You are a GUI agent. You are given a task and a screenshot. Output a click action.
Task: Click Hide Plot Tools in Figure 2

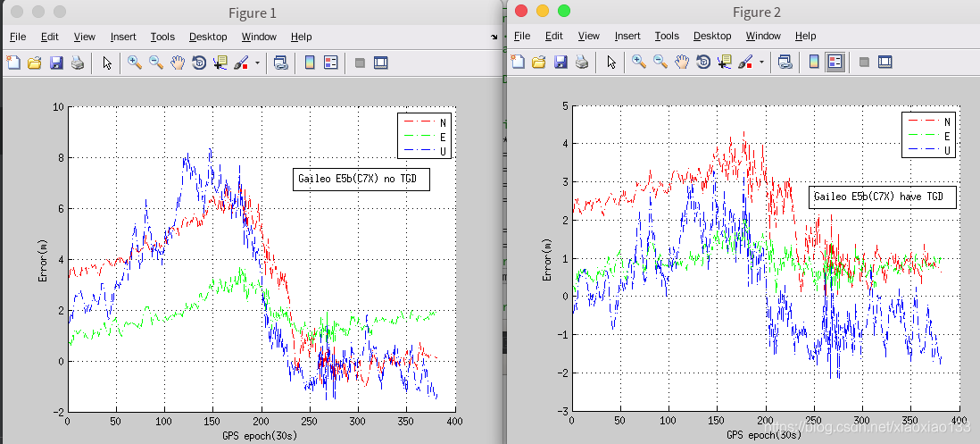tap(864, 62)
